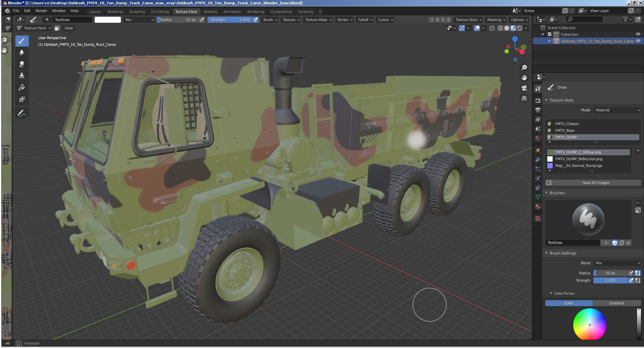Click the brush color swatch in header
The height and width of the screenshot is (348, 644).
coord(108,20)
